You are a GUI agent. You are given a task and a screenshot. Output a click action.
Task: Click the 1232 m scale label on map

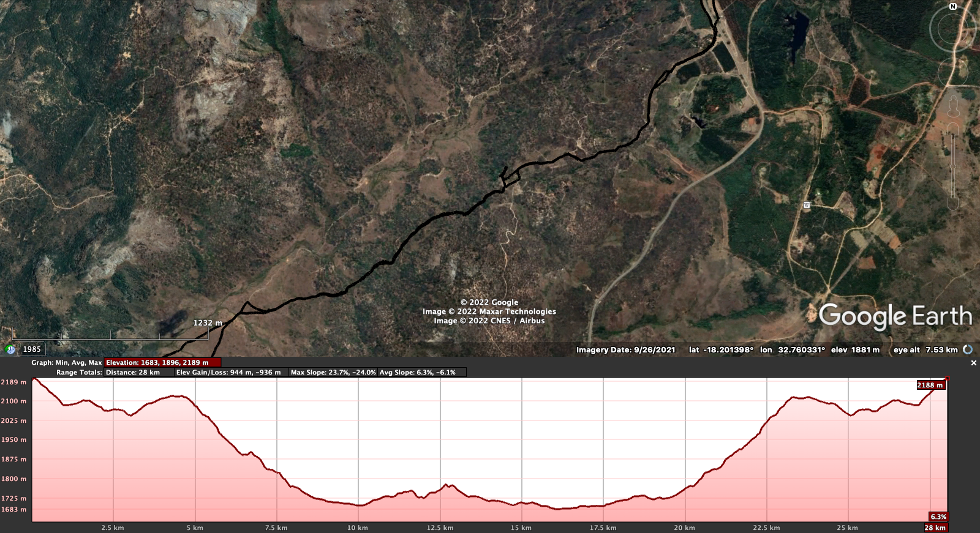[208, 322]
